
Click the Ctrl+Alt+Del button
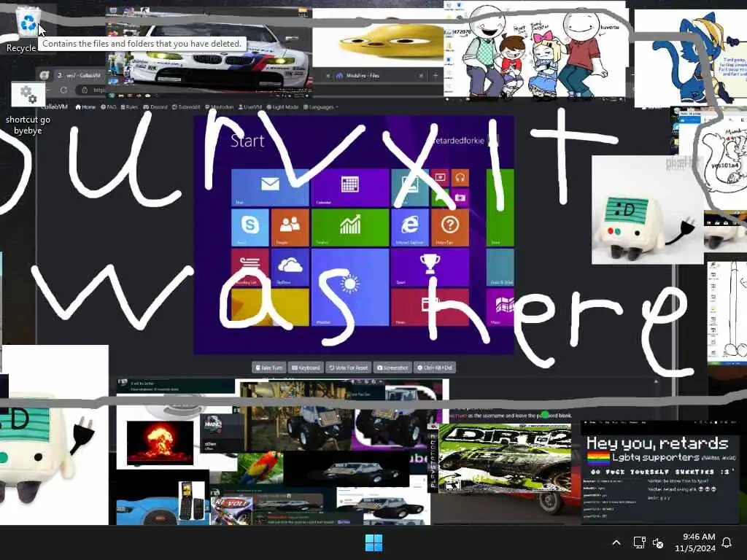tap(435, 367)
